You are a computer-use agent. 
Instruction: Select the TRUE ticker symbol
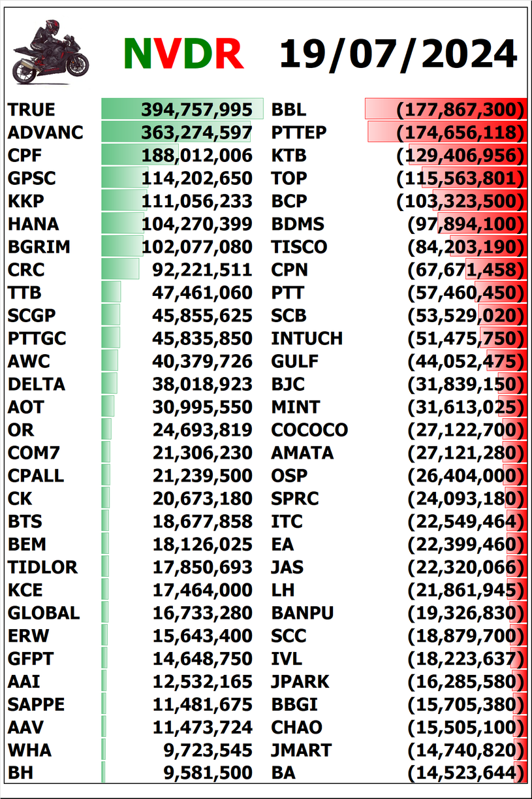click(x=31, y=110)
